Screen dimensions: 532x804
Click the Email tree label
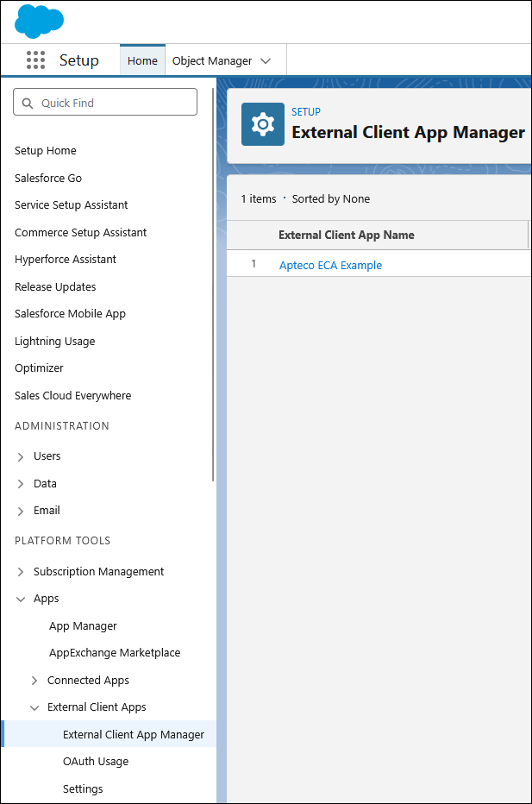click(x=47, y=510)
